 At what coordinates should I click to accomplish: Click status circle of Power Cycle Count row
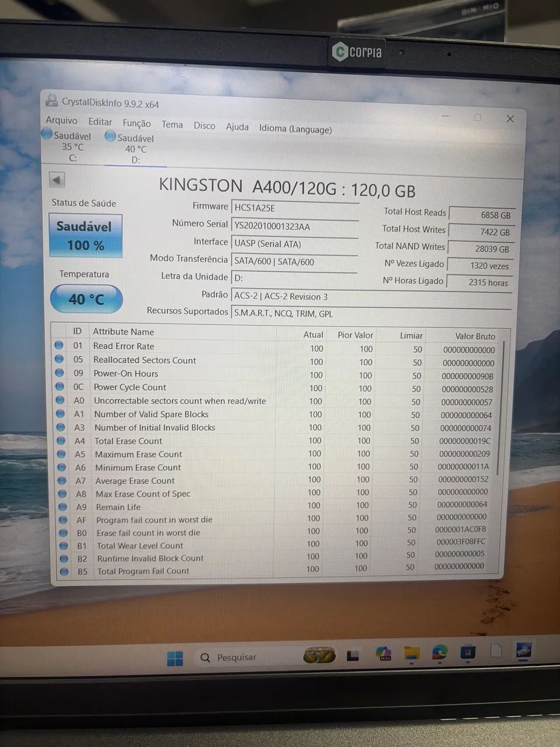[60, 386]
